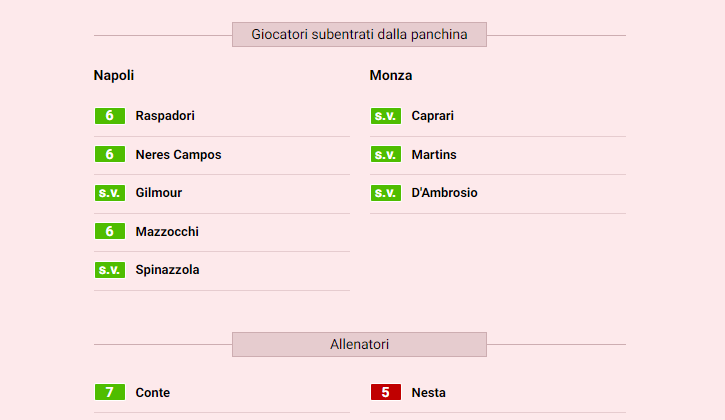
Task: Select D'Ambrosio player name
Action: (444, 193)
